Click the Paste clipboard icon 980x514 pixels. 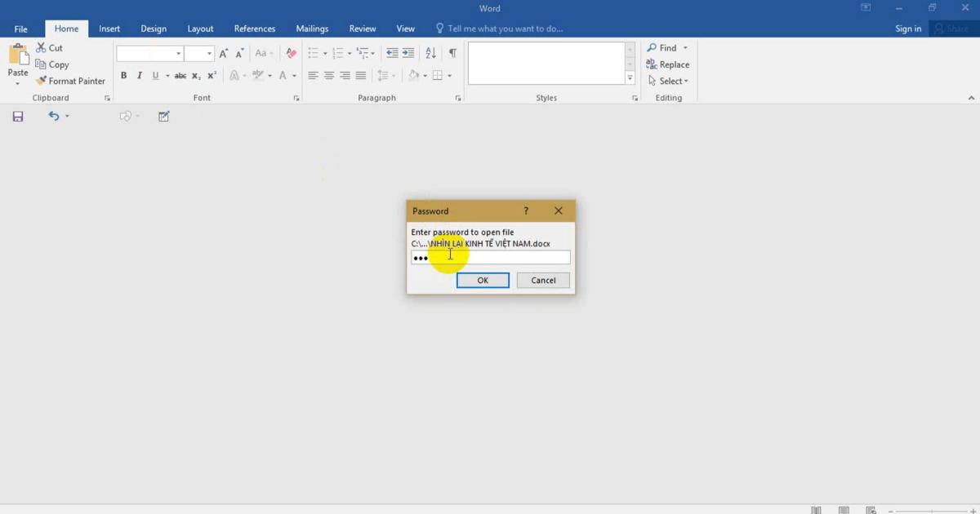point(18,57)
